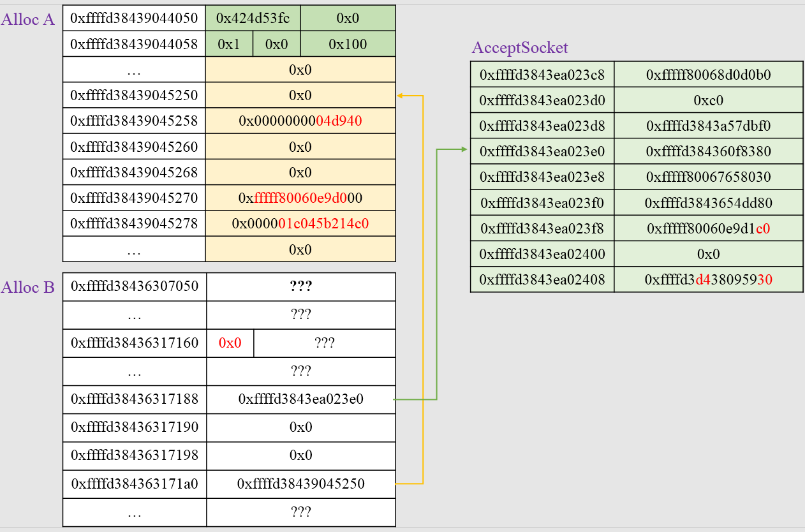This screenshot has width=805, height=532.
Task: Click address 0xffffd38436307050 cell
Action: [x=135, y=287]
